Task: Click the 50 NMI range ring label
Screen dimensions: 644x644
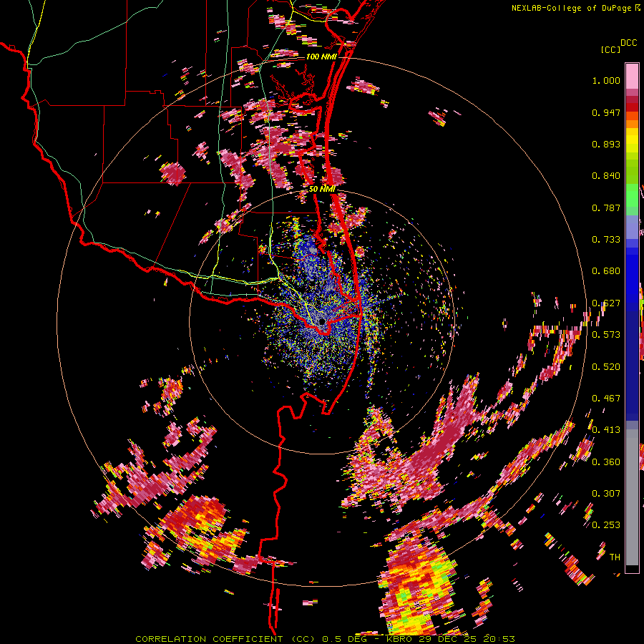Action: (x=322, y=190)
